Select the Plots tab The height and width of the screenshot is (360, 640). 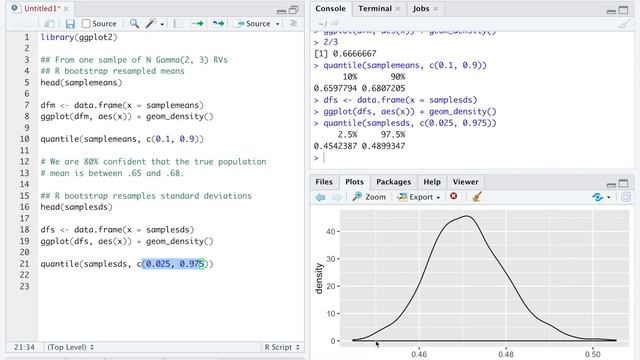click(354, 182)
